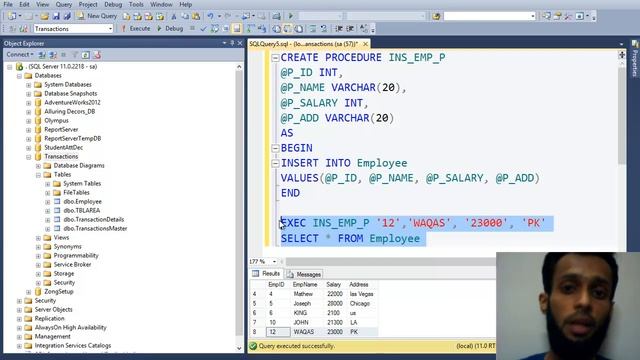640x360 pixels.
Task: Select the Olympus database
Action: click(56, 121)
